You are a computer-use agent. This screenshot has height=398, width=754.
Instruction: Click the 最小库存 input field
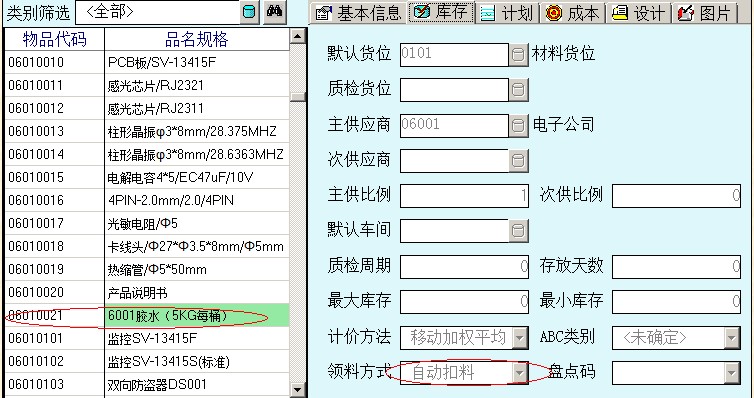click(x=676, y=302)
